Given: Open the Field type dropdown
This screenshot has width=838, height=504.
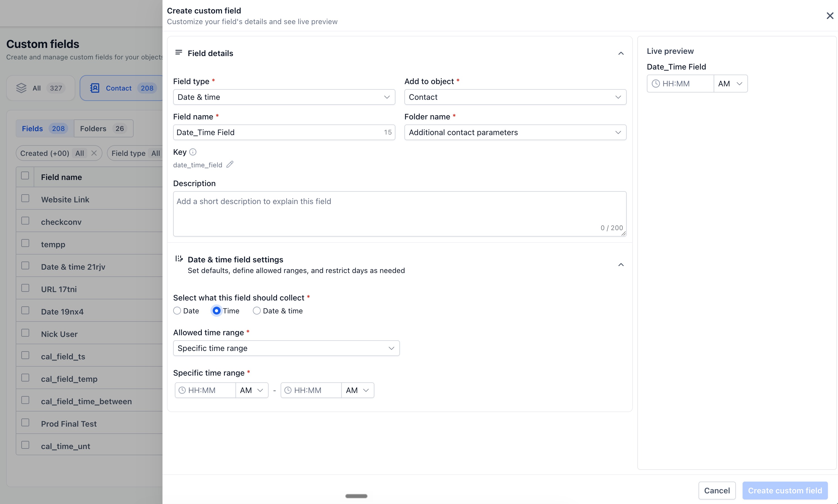Looking at the screenshot, I should pos(284,97).
